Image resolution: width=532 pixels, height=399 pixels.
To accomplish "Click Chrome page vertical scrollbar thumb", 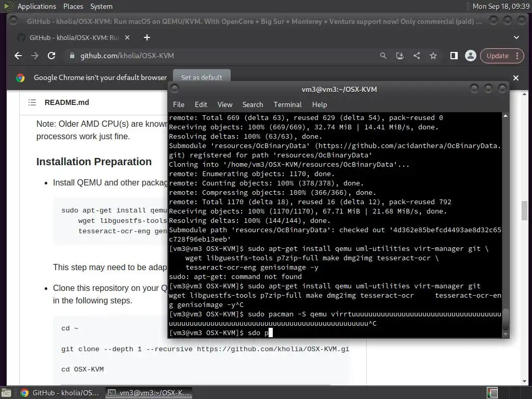I will point(525,211).
